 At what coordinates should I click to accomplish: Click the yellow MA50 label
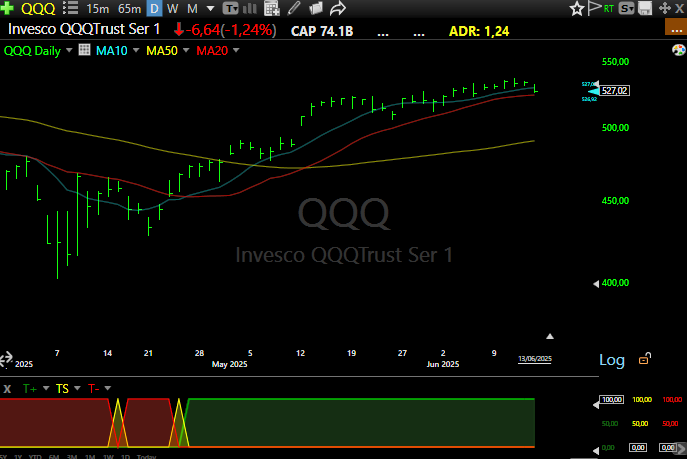[x=162, y=51]
